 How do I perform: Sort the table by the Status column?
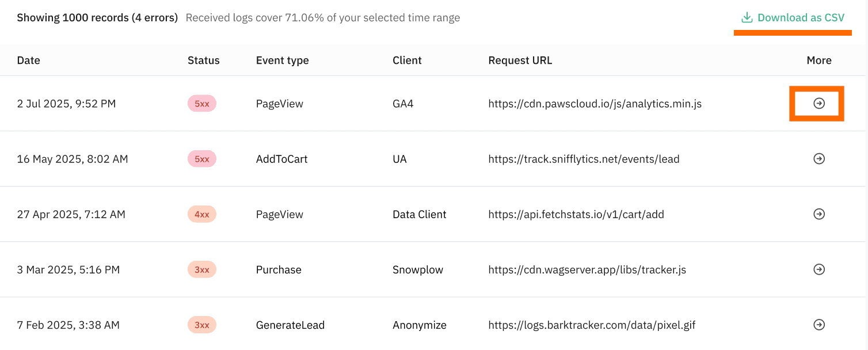pos(203,60)
